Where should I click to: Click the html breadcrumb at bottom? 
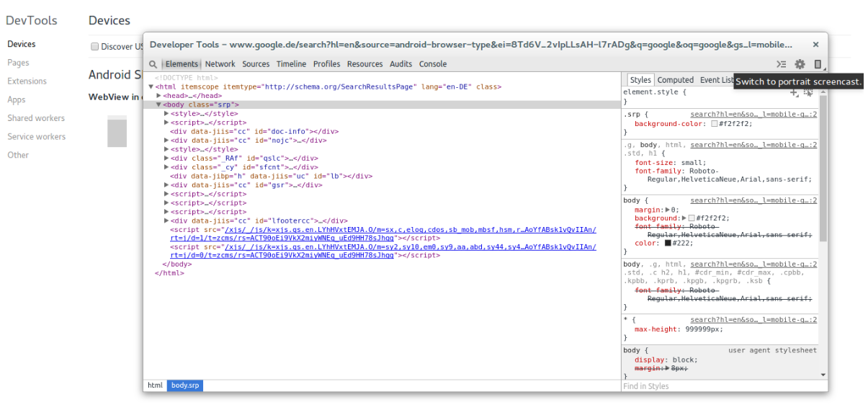[x=155, y=386]
